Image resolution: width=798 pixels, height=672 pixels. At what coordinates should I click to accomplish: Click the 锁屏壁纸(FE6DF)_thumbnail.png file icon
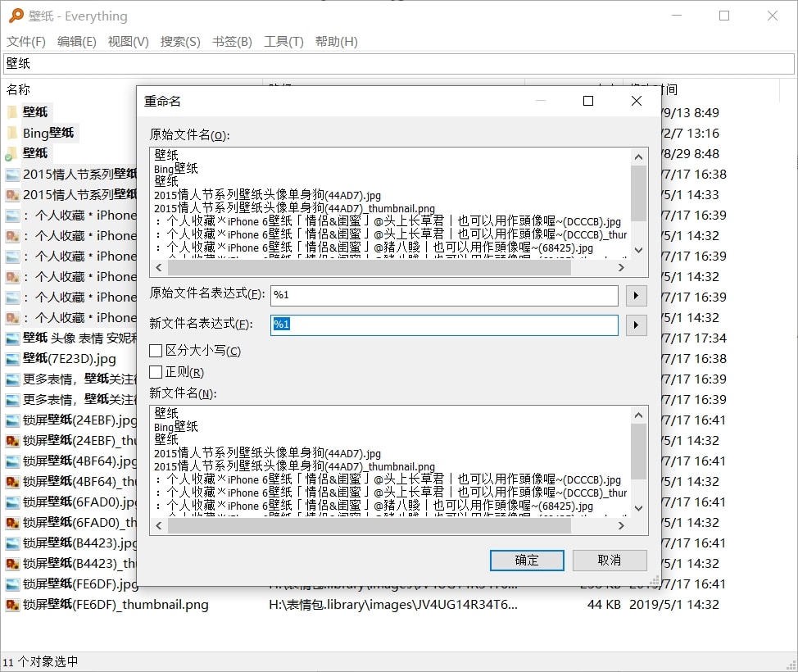(x=12, y=605)
